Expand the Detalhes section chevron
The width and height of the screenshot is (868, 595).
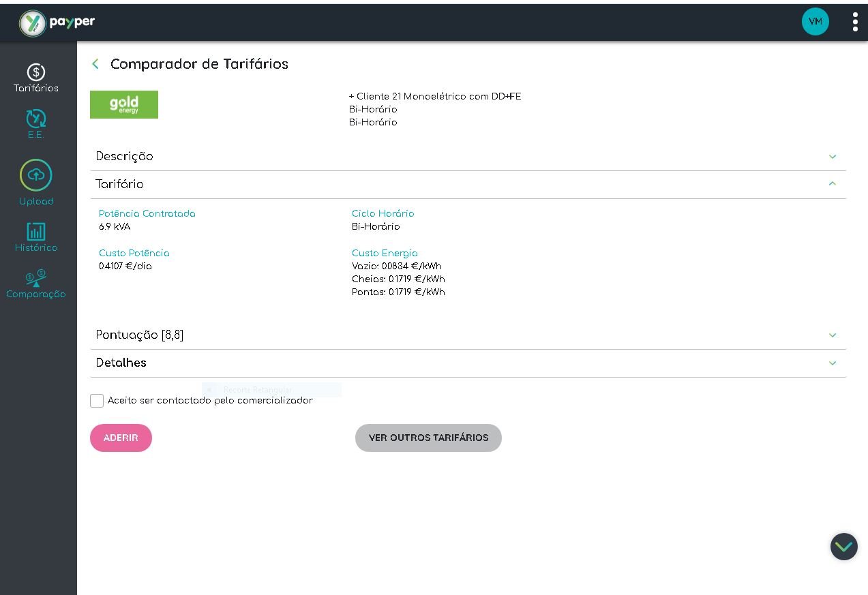(x=832, y=363)
